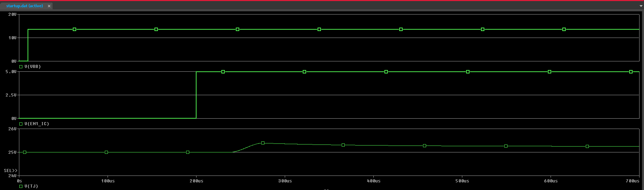Click the V(VBB) rising edge near start
644x190 pixels.
coord(28,45)
